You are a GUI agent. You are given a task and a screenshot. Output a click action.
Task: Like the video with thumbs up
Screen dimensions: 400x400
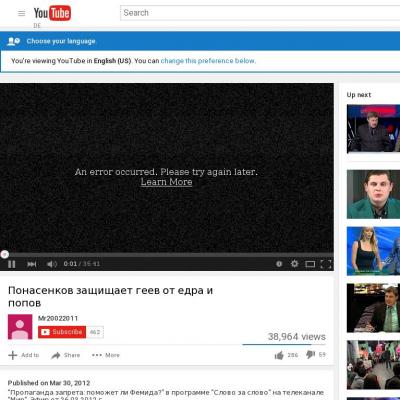pyautogui.click(x=279, y=355)
